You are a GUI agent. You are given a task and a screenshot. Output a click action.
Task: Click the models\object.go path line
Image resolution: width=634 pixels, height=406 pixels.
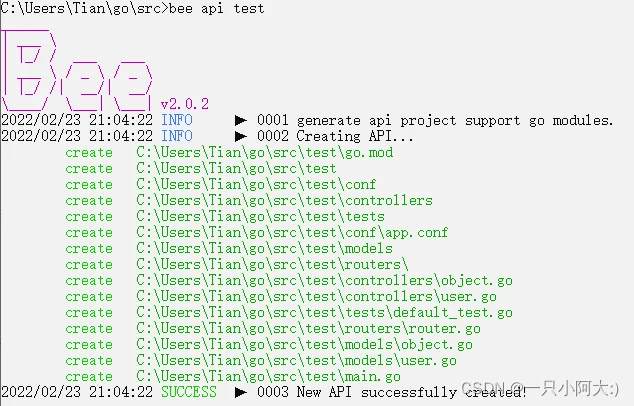coord(304,345)
